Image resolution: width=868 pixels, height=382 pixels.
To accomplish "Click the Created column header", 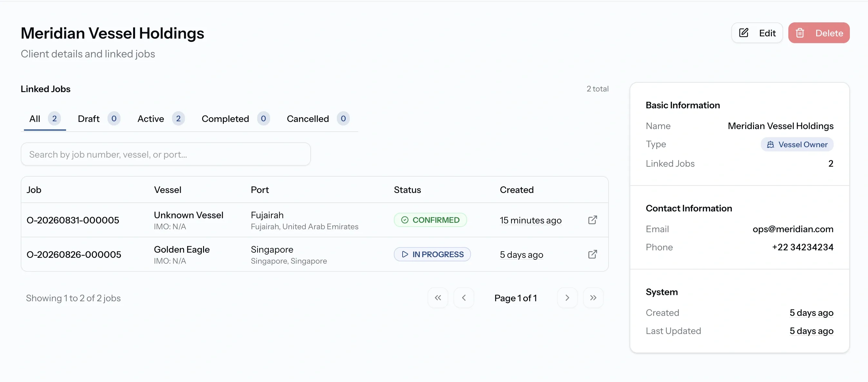I will [x=517, y=190].
